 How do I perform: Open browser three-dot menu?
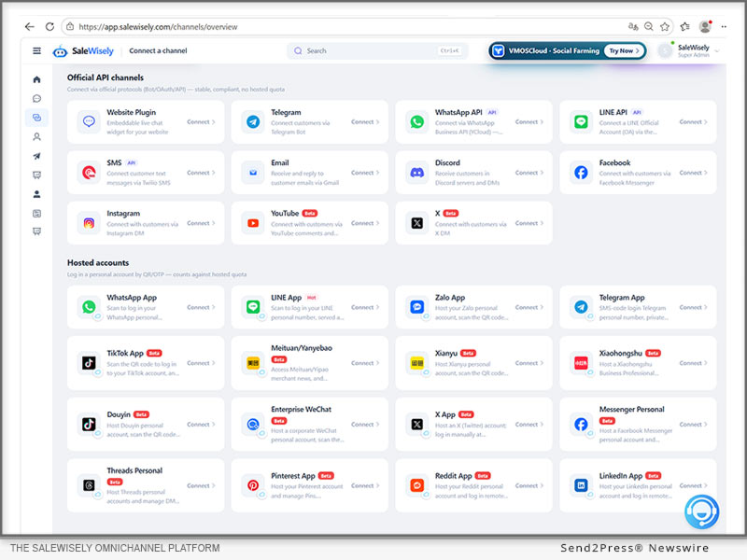pyautogui.click(x=724, y=27)
